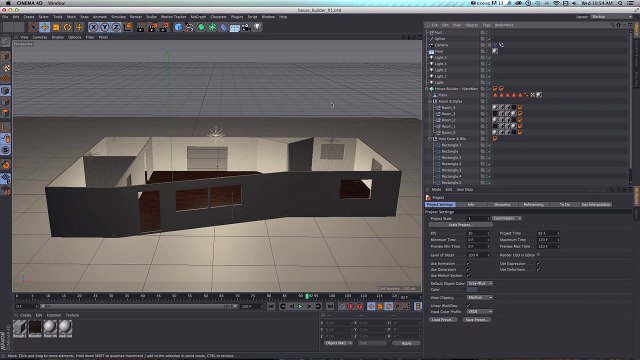Open the Project Scale units dropdown
This screenshot has height=360, width=640.
[507, 219]
